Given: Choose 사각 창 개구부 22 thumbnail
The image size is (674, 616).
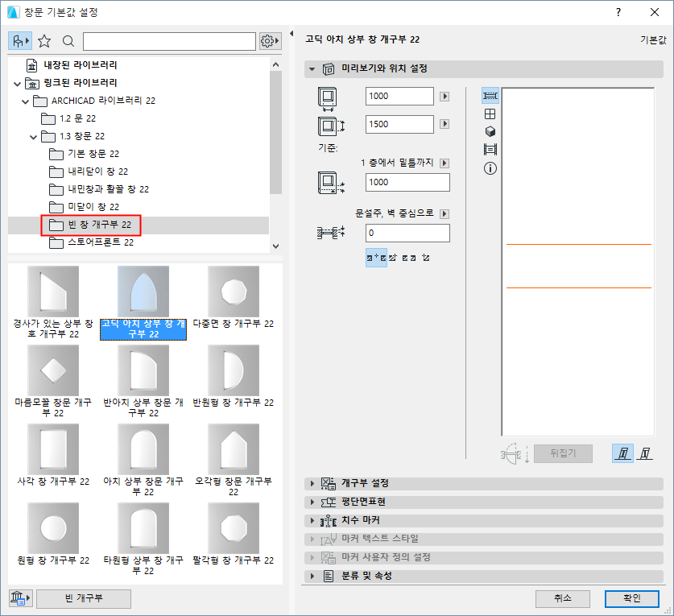Looking at the screenshot, I should [x=53, y=449].
